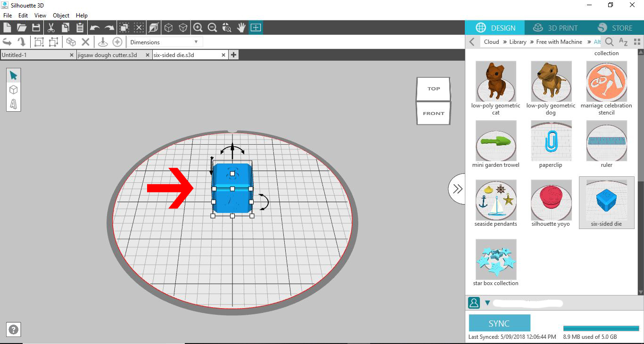Screen dimensions: 644x344
Task: Click the Fit to Window icon
Action: 256,28
